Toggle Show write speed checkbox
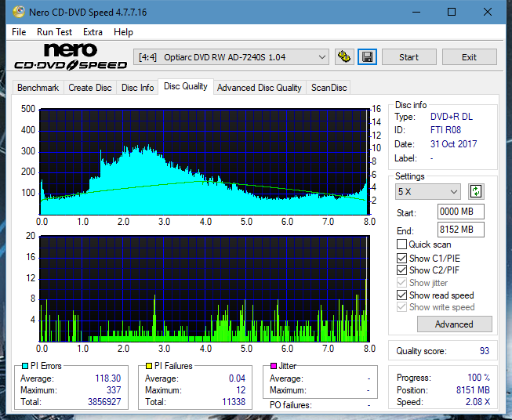 401,307
